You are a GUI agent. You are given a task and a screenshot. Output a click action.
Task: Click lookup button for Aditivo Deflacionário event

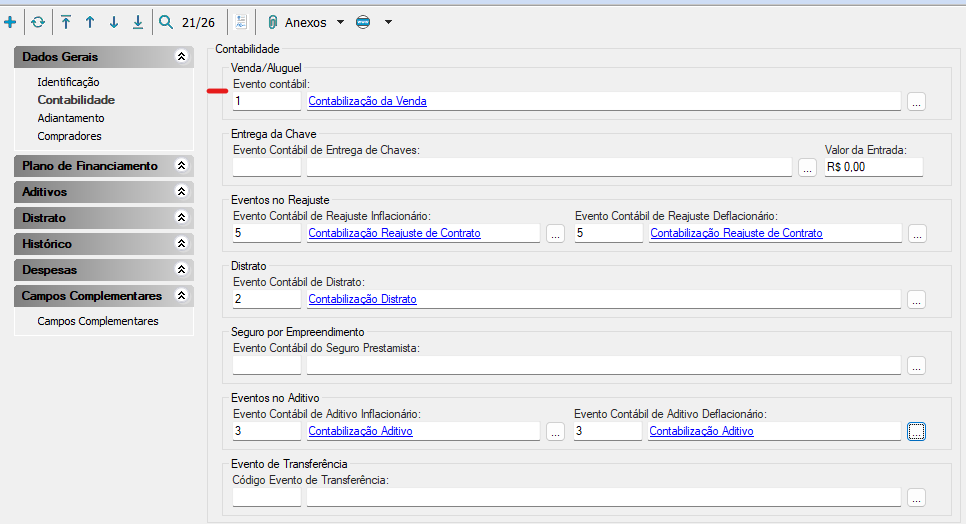[916, 432]
